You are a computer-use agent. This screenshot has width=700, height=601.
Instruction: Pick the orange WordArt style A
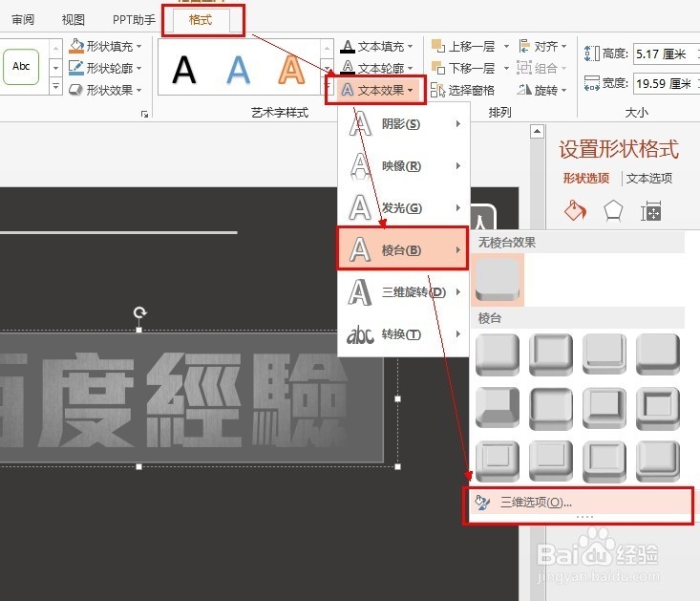[x=291, y=70]
